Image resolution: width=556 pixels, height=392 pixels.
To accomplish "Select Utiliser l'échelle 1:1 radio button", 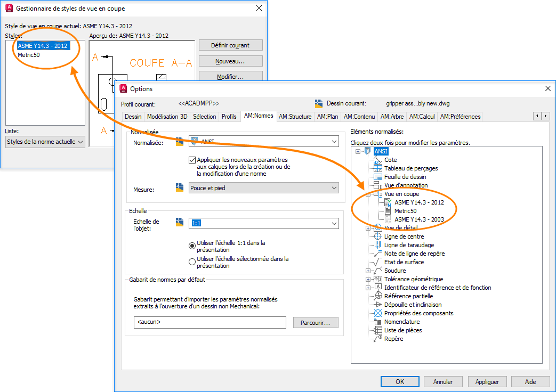I will tap(192, 246).
